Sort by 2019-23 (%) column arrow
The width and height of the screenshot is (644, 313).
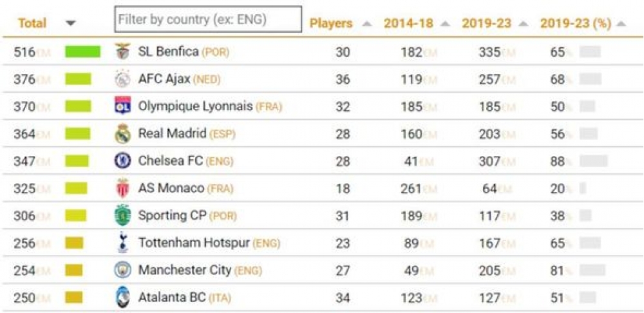(621, 24)
